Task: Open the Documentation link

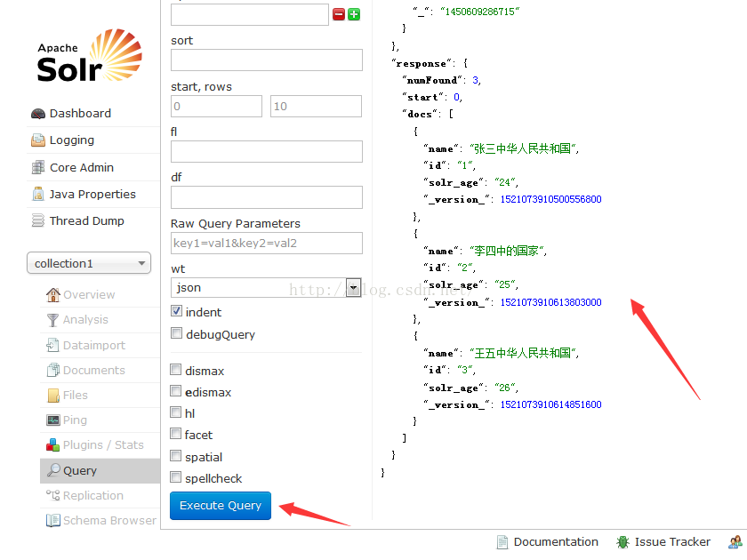Action: point(556,542)
